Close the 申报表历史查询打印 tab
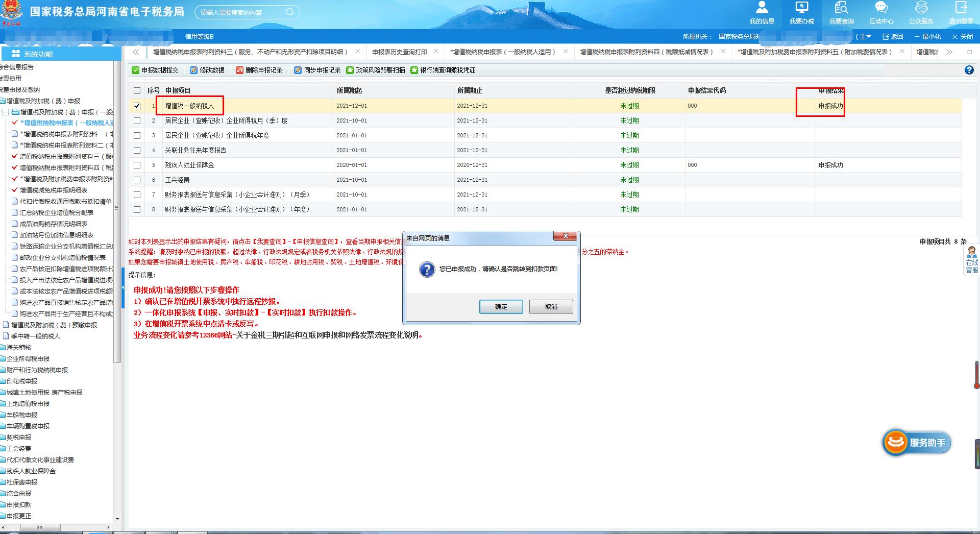 click(435, 52)
